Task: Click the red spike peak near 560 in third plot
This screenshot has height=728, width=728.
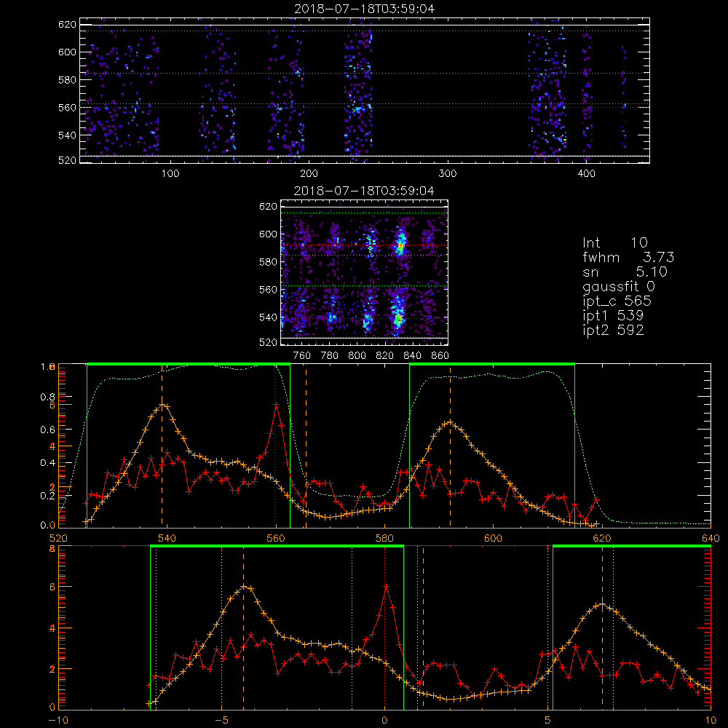Action: tap(276, 404)
